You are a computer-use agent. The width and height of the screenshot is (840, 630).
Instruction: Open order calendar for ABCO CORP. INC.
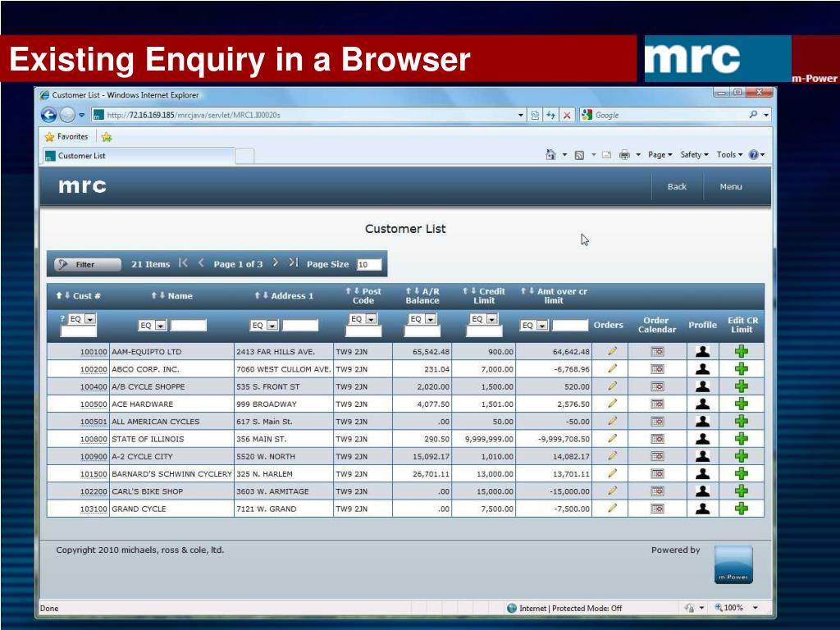click(657, 369)
